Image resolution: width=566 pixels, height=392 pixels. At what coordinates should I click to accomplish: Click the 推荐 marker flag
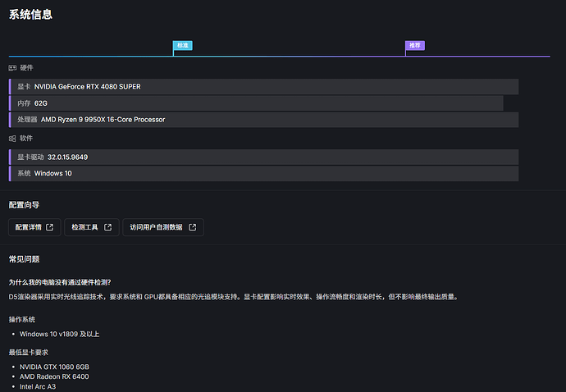pos(415,45)
